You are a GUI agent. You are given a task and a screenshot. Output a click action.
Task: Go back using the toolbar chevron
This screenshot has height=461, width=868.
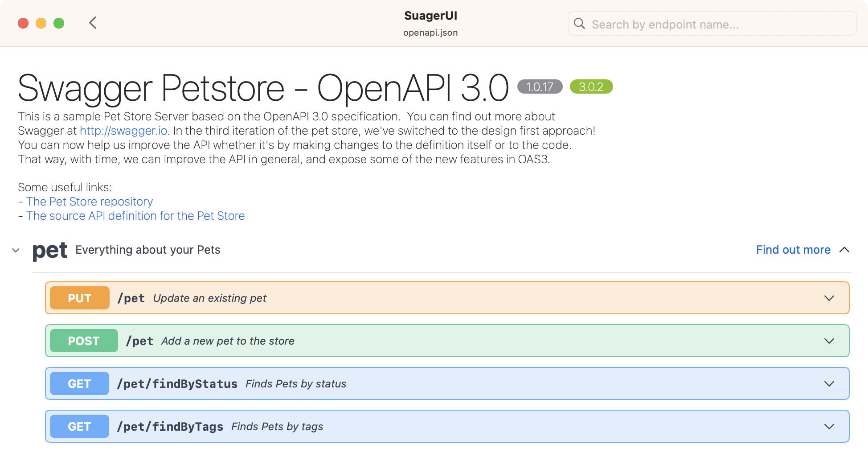point(93,23)
